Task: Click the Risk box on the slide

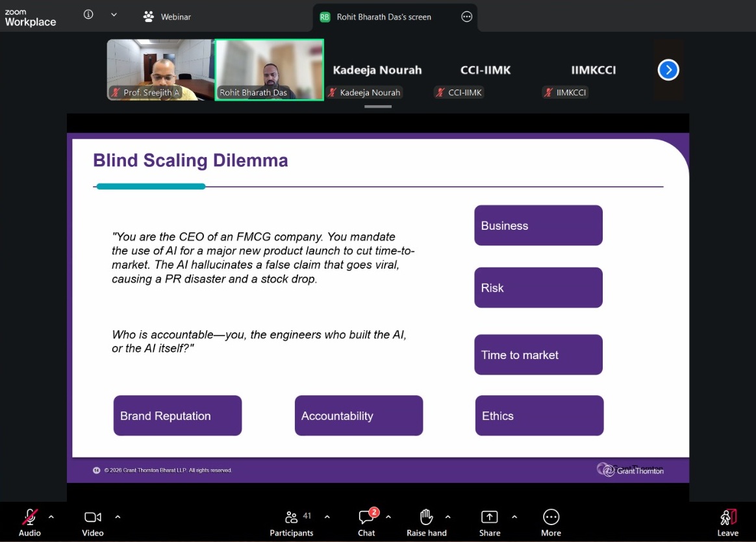Action: pos(538,288)
